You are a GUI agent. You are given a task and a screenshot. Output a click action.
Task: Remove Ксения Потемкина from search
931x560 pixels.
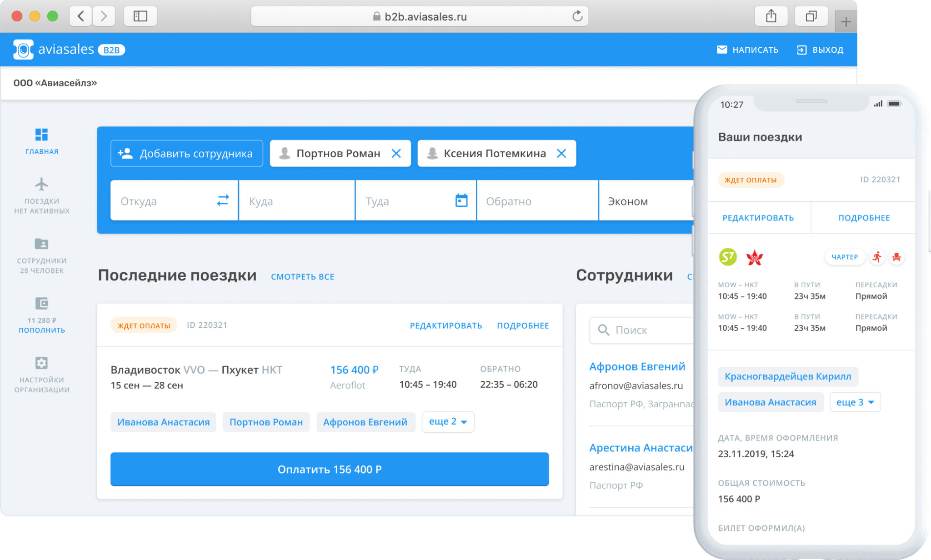561,154
